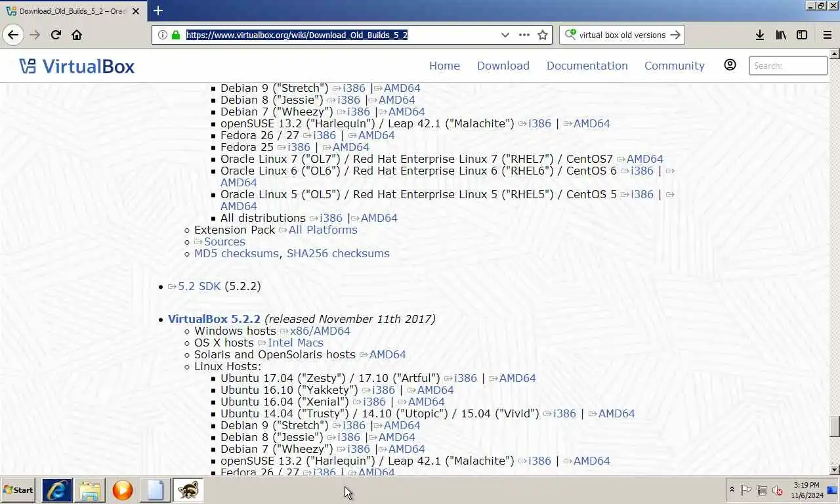Image resolution: width=840 pixels, height=504 pixels.
Task: Download Oracle Linux 7 CentOS7 AMD64 package
Action: click(x=644, y=159)
